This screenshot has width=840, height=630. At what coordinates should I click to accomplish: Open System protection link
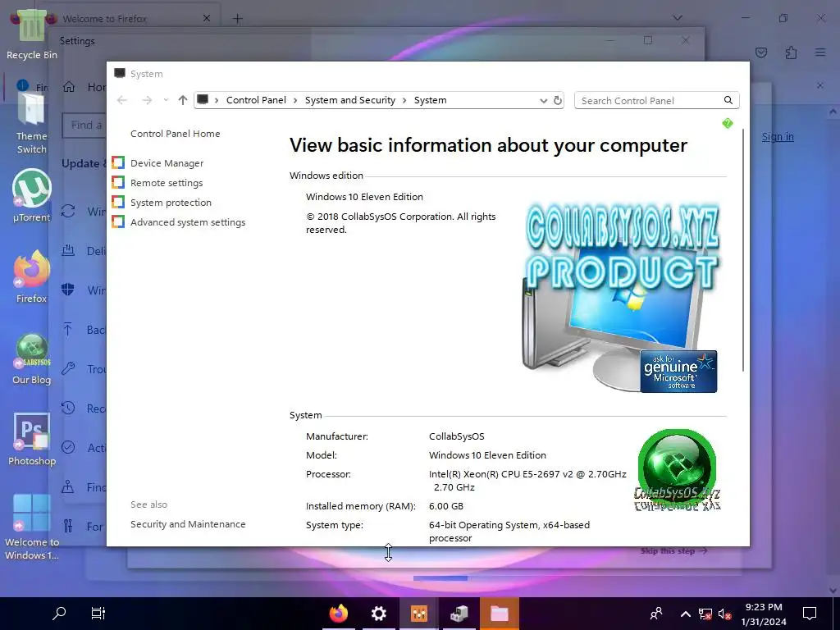click(x=171, y=203)
